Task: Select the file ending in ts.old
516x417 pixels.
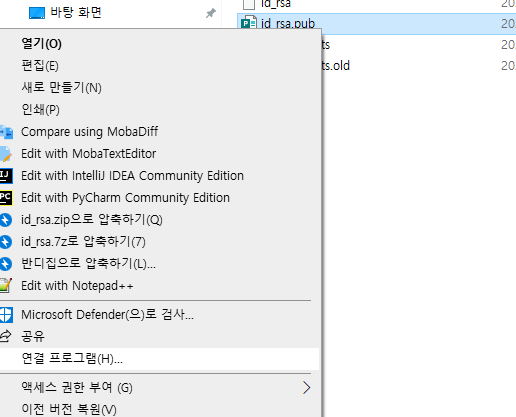Action: coord(336,66)
